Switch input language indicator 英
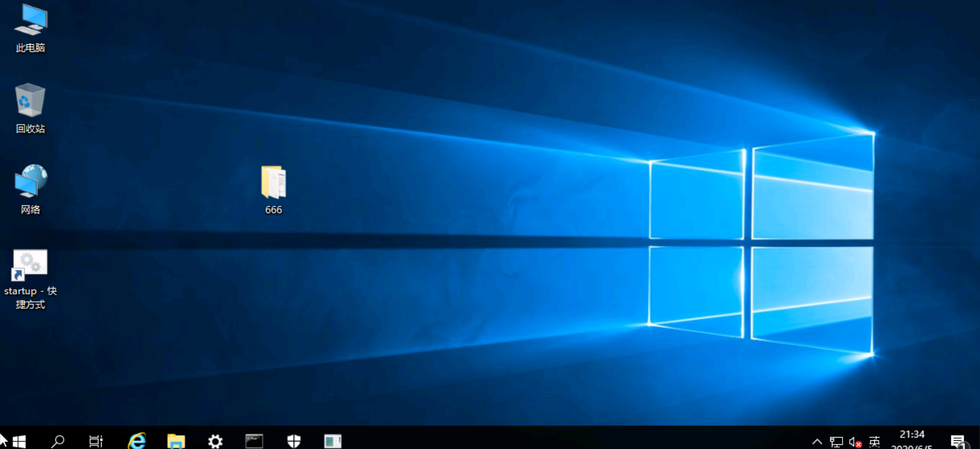The height and width of the screenshot is (449, 980). [875, 441]
